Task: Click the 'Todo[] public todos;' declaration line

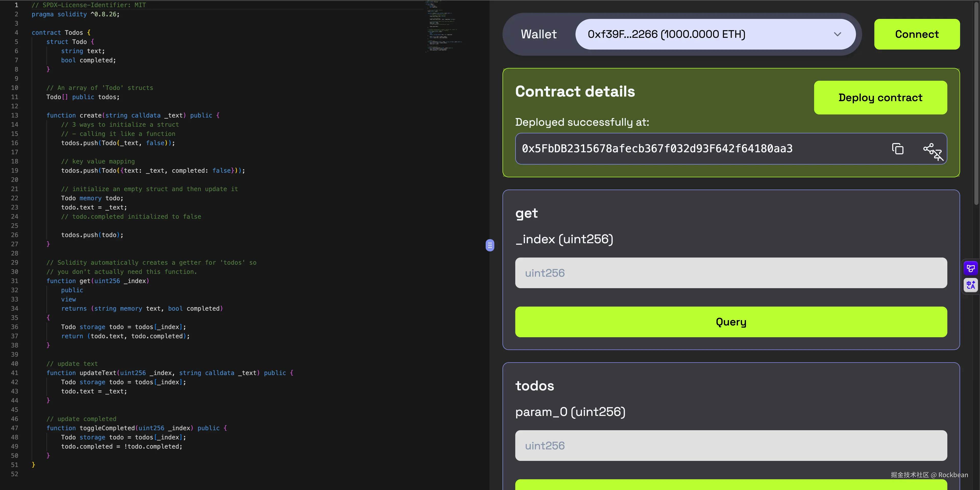Action: [x=82, y=97]
